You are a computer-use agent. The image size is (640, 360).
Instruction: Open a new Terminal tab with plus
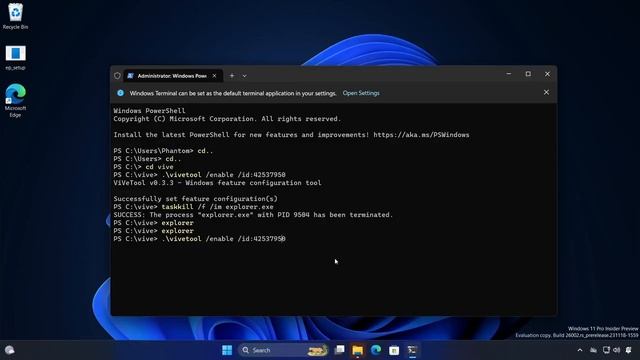point(232,76)
